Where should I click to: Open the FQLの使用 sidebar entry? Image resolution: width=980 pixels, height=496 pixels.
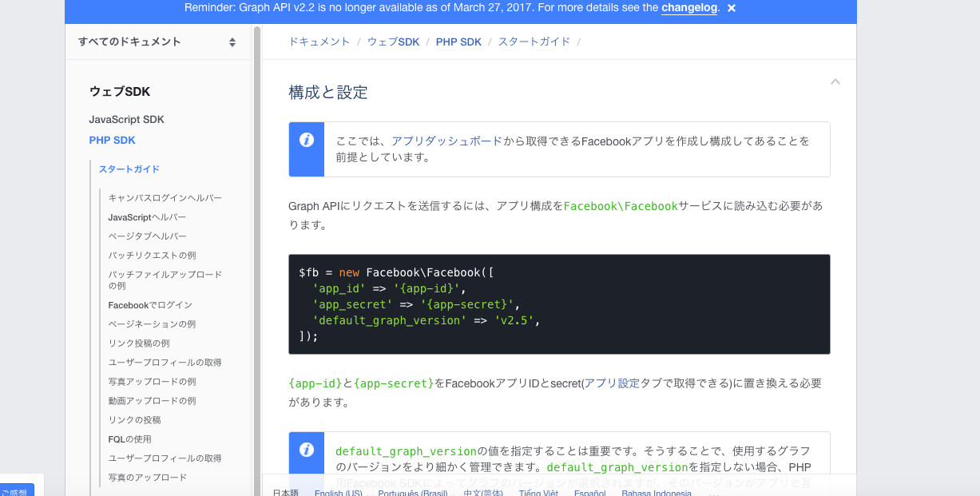130,438
